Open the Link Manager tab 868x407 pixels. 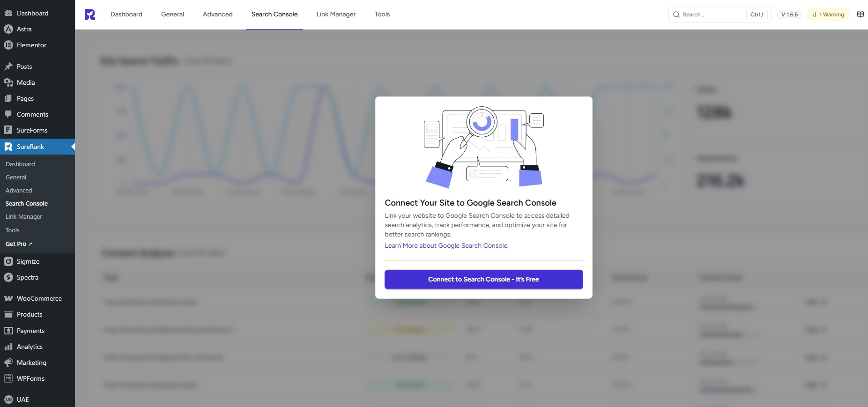pos(336,14)
